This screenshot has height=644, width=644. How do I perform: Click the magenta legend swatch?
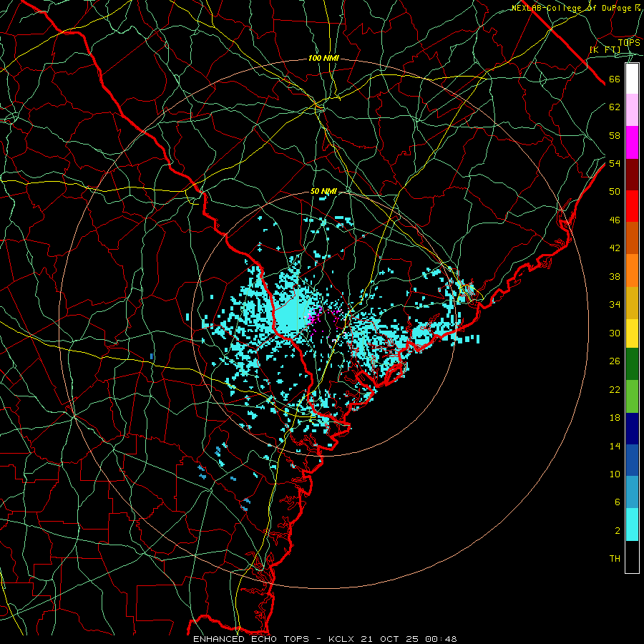tap(632, 142)
